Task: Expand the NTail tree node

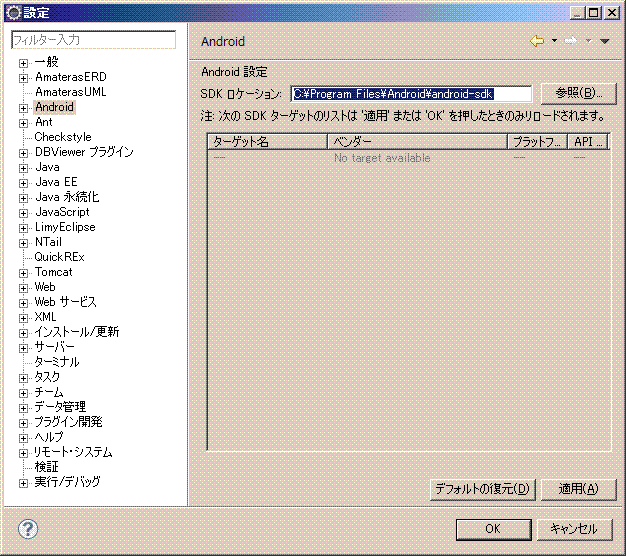Action: [x=23, y=243]
